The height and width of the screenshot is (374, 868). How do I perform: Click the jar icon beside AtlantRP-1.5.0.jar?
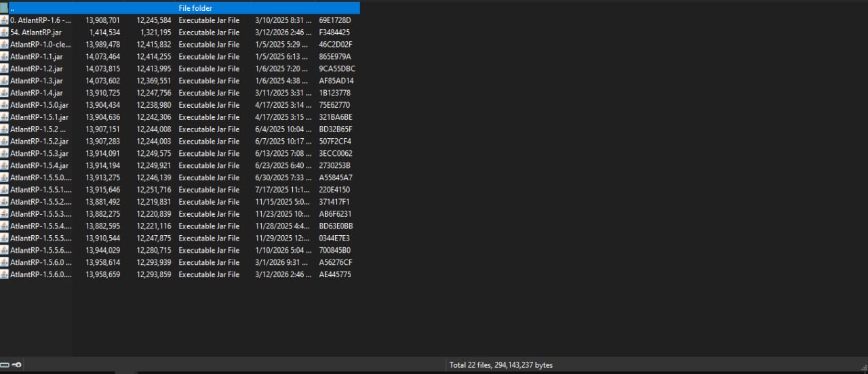[4, 105]
